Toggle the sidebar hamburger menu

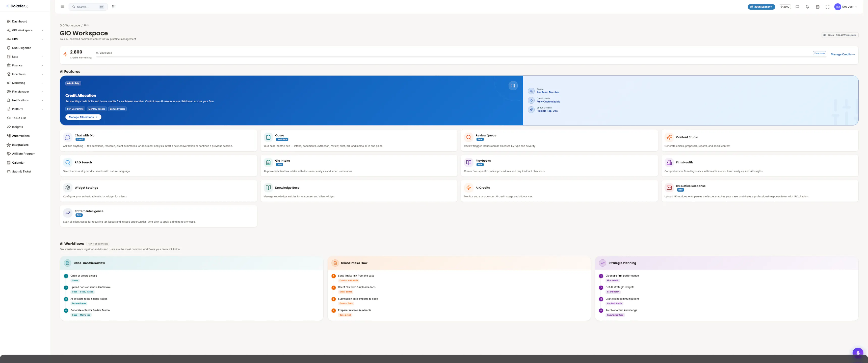[62, 7]
